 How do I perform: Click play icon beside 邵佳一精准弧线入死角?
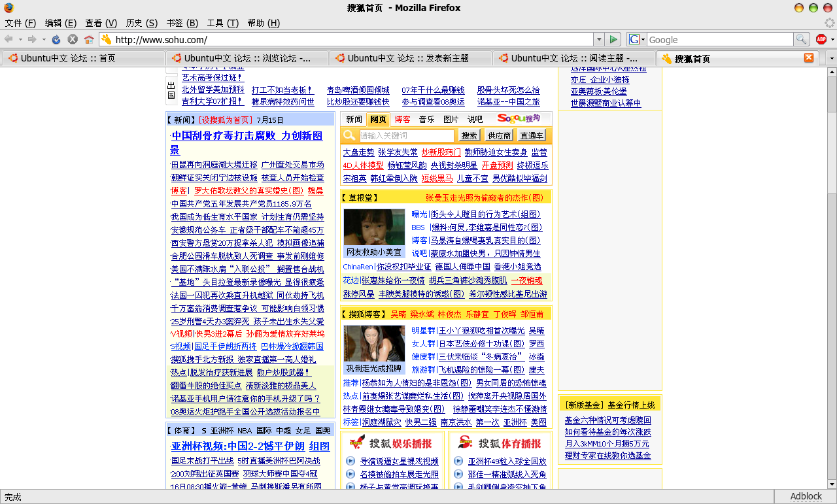(x=458, y=474)
